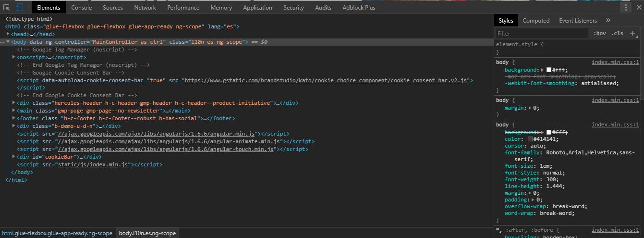Show more Styles pane tabs chevron
The height and width of the screenshot is (238, 644).
coord(608,20)
